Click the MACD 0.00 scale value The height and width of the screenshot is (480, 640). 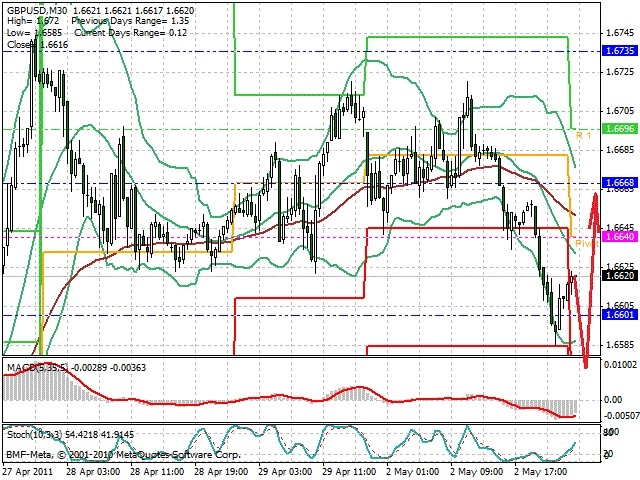click(x=613, y=400)
